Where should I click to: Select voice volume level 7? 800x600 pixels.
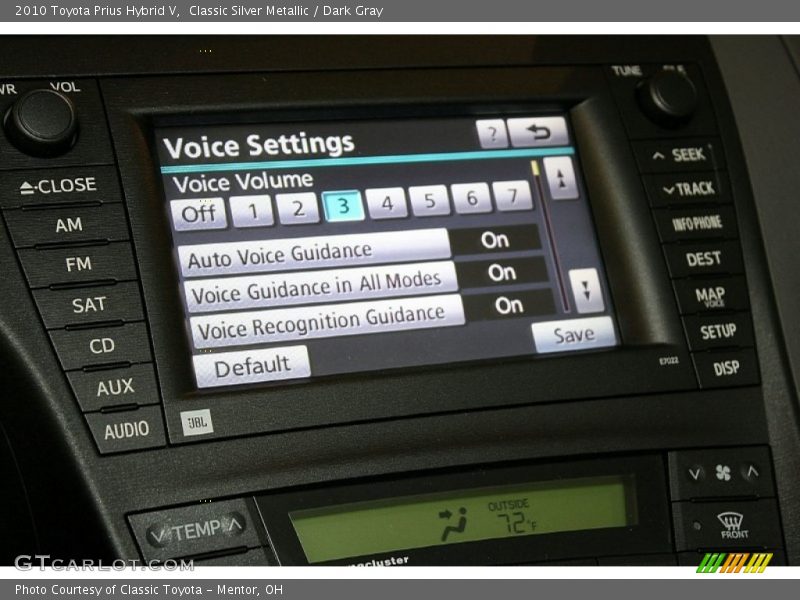[512, 195]
